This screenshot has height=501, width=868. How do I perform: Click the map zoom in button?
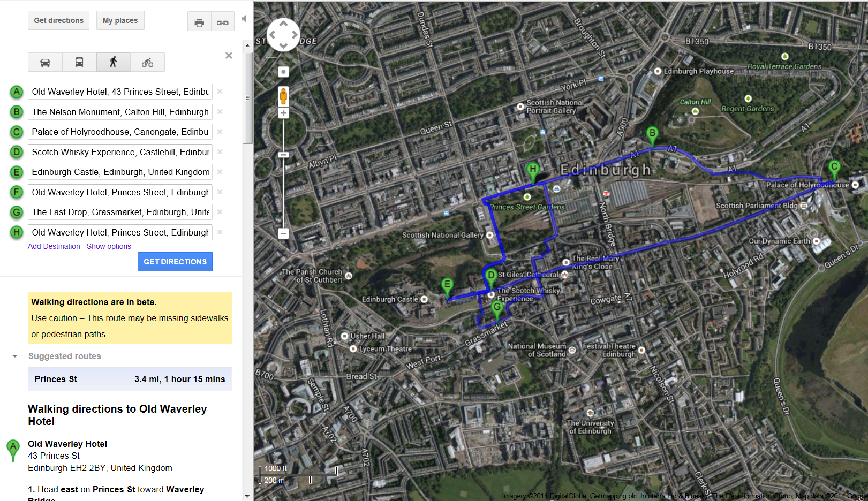pyautogui.click(x=284, y=113)
